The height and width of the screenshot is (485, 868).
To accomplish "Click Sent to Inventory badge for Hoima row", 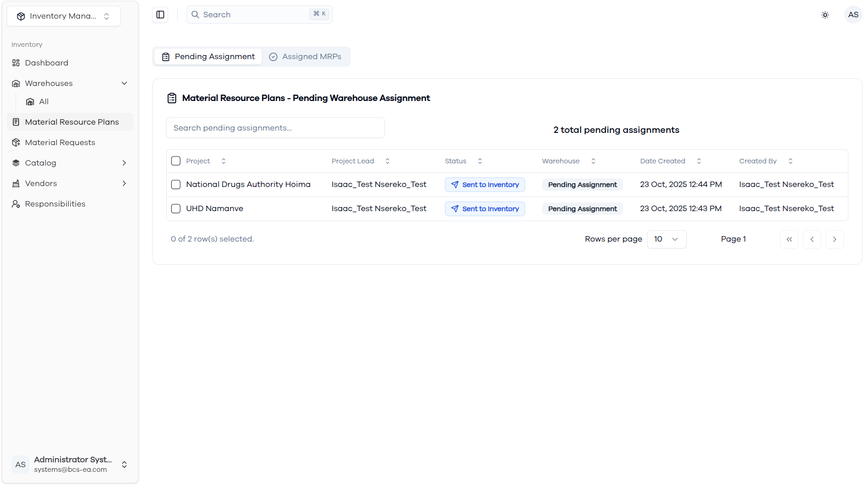I will point(485,185).
